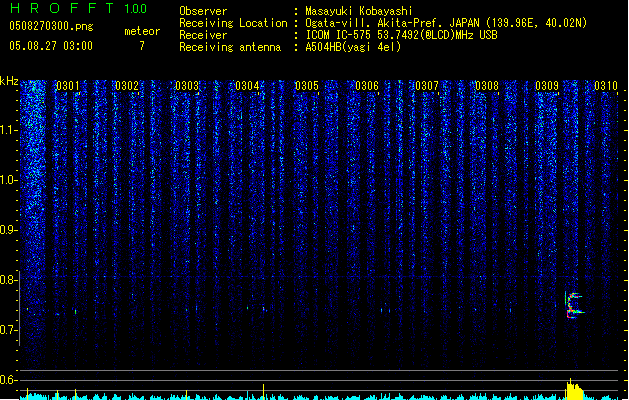Click the date stamp 05.08.27 03:00
The width and height of the screenshot is (629, 400).
click(x=51, y=46)
